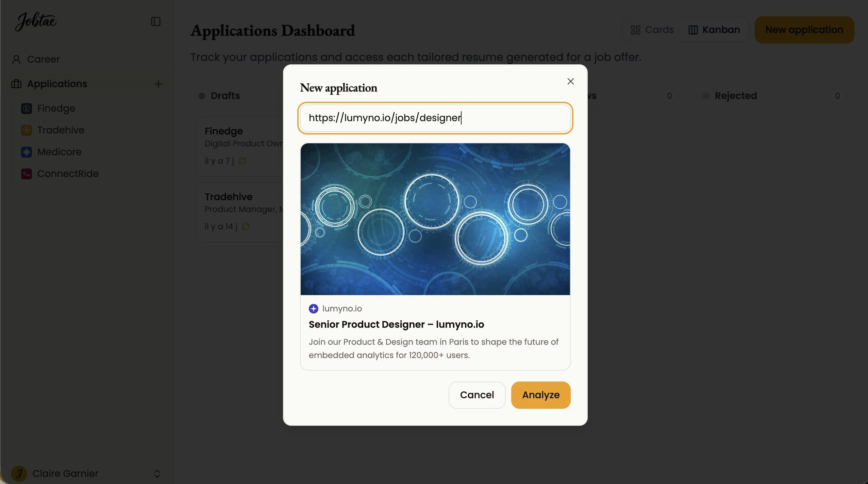Image resolution: width=868 pixels, height=484 pixels.
Task: Switch to Cards view
Action: pyautogui.click(x=652, y=30)
